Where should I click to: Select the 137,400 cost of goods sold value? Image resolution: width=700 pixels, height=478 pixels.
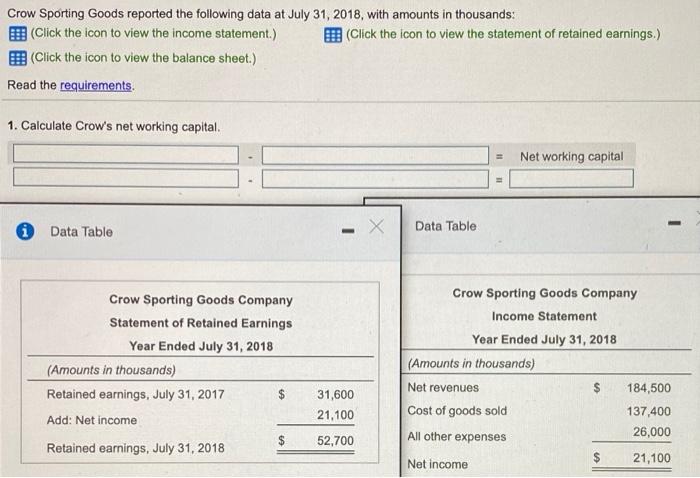[649, 411]
